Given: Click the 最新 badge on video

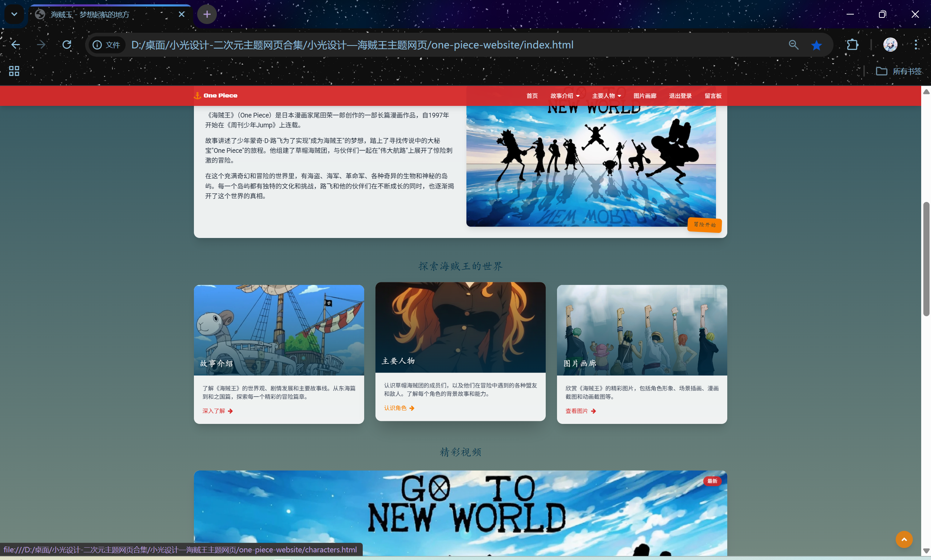Looking at the screenshot, I should (712, 481).
